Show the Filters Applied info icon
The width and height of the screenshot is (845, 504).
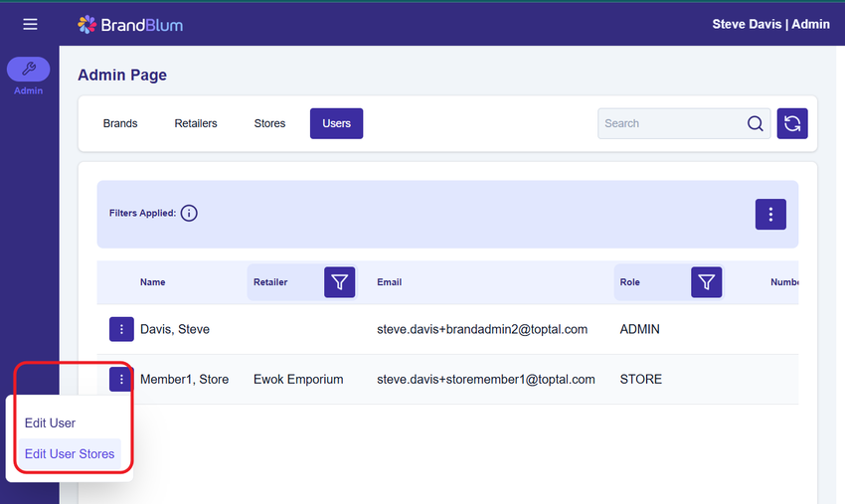(189, 213)
